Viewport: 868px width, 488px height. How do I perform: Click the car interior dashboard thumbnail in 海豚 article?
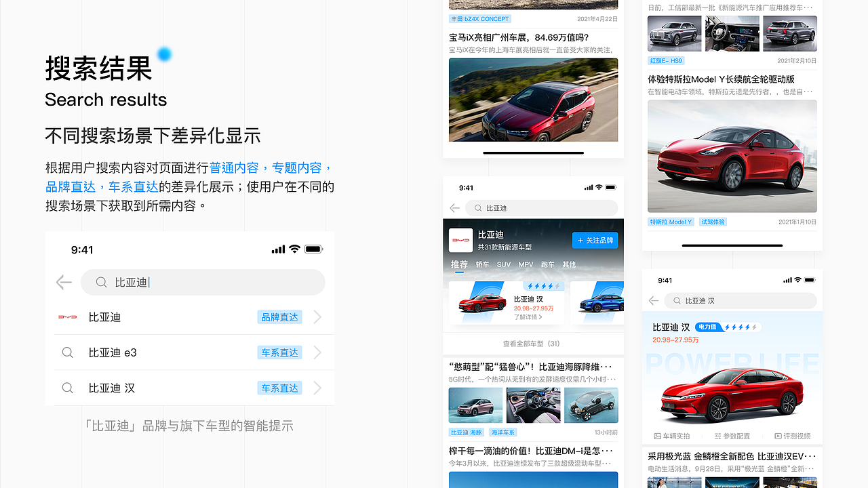coord(534,405)
